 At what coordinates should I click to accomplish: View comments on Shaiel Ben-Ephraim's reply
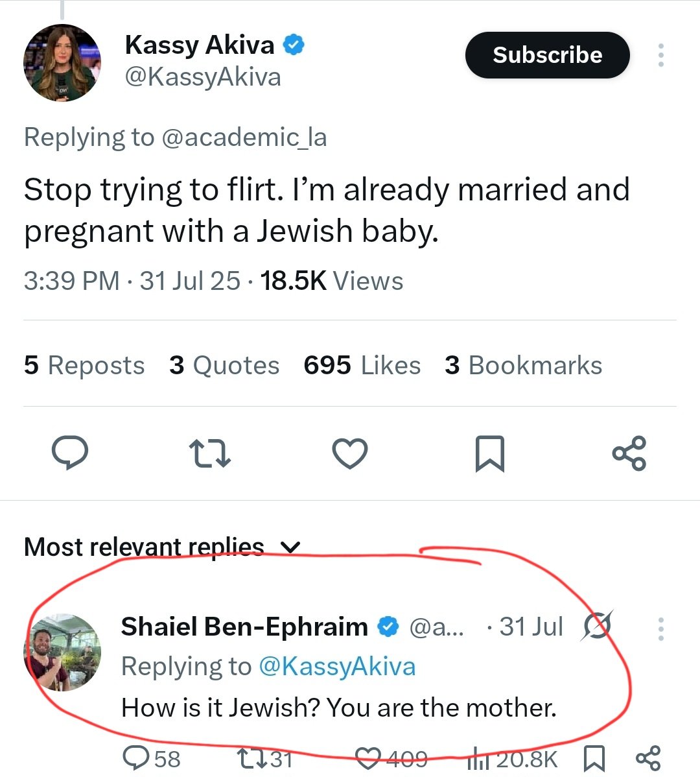coord(136,758)
